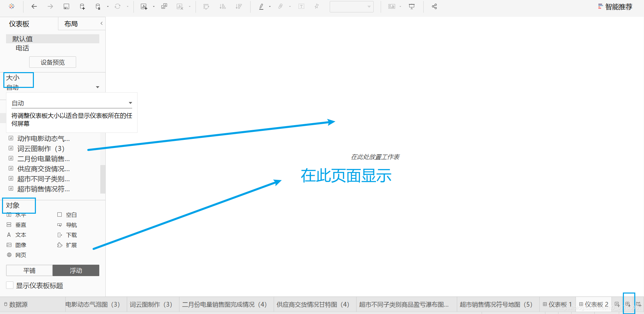Viewport: 644px width, 314px height.
Task: Select the 空白 object
Action: 67,215
